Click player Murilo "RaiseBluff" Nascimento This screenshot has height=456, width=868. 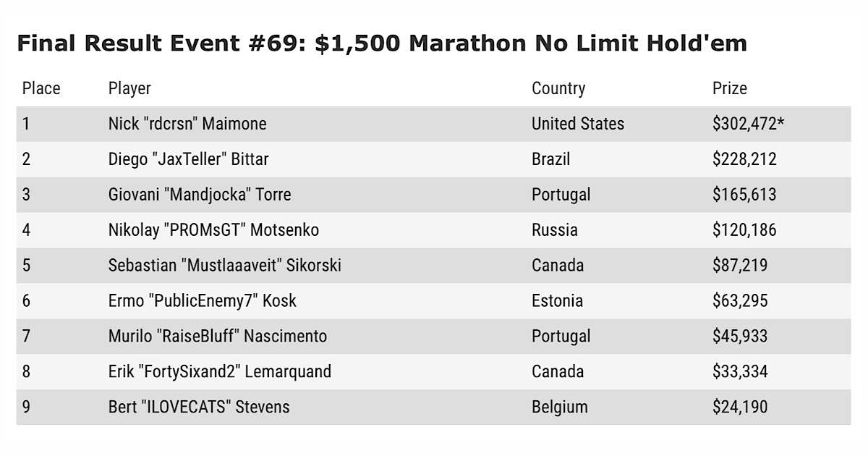217,337
